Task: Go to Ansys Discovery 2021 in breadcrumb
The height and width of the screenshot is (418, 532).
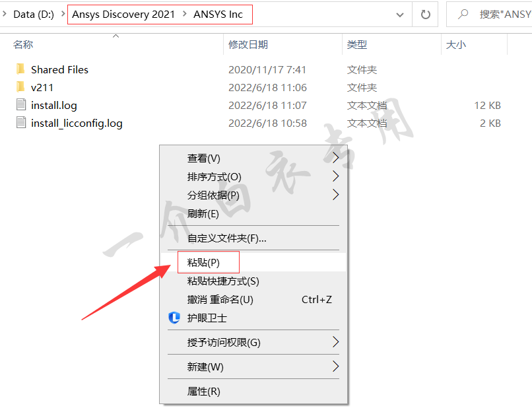Action: 123,15
